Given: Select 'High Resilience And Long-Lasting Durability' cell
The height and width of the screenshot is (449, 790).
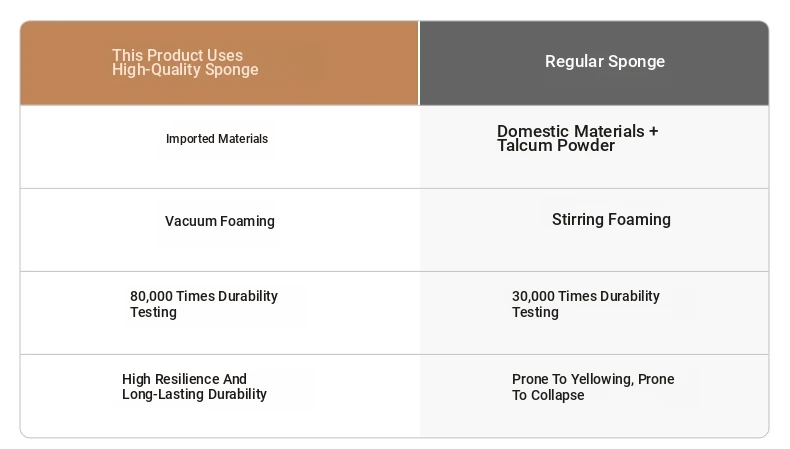Looking at the screenshot, I should (x=194, y=386).
